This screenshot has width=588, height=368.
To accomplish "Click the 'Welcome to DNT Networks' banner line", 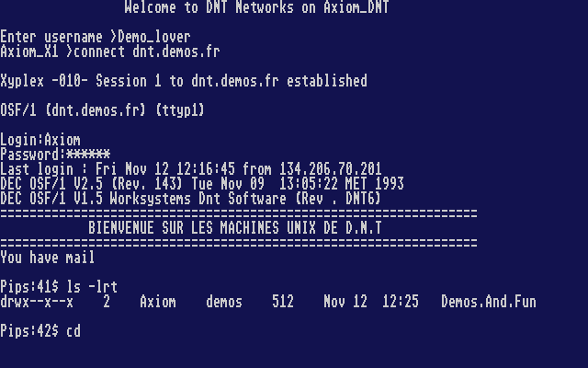I will coord(257,7).
